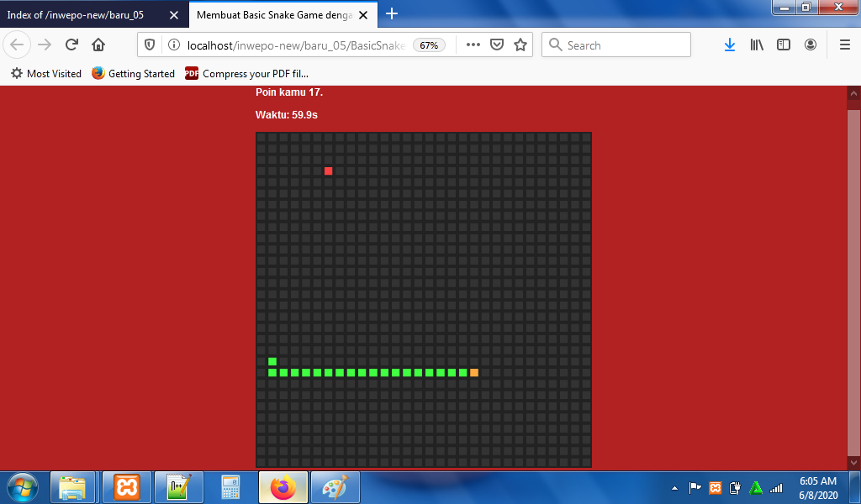Click the forward navigation arrow
861x504 pixels.
45,45
